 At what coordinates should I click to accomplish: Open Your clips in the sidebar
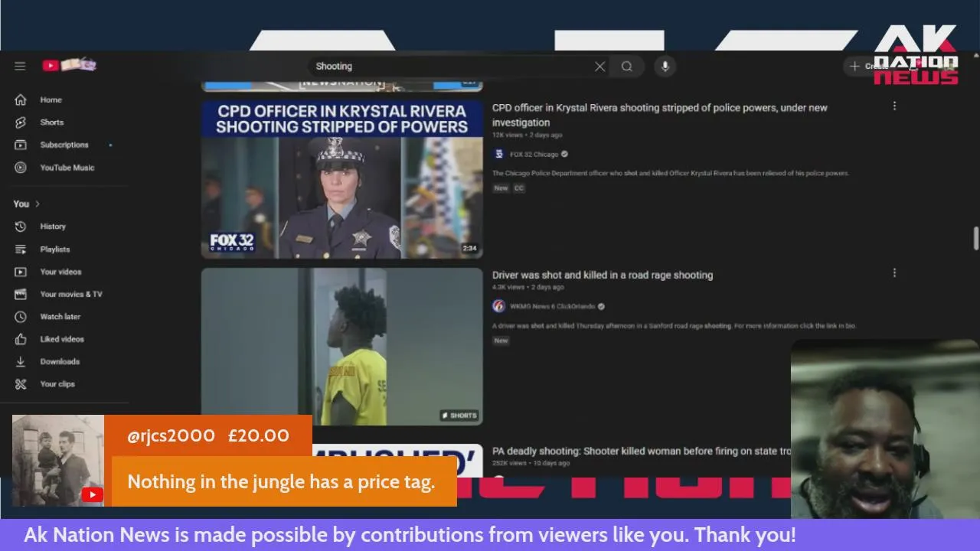point(57,384)
